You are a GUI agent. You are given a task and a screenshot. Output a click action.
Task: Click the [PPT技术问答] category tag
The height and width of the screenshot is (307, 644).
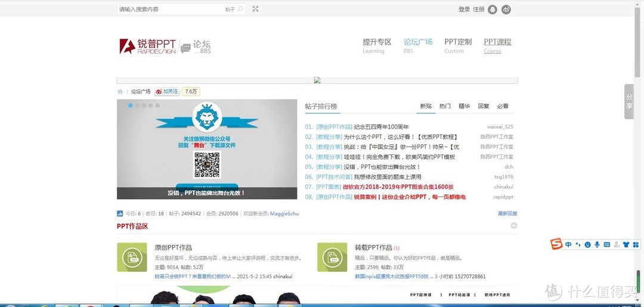335,177
